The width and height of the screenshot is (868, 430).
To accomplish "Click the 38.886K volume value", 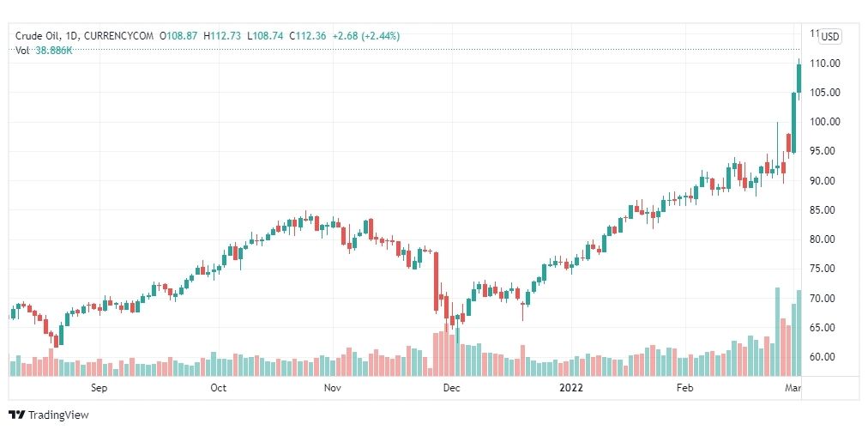I will 54,51.
